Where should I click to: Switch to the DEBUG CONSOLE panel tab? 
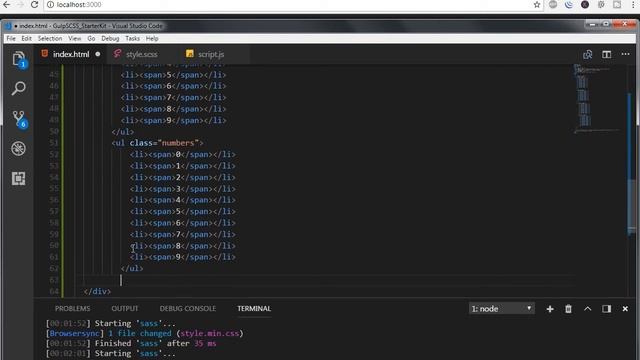pos(188,309)
